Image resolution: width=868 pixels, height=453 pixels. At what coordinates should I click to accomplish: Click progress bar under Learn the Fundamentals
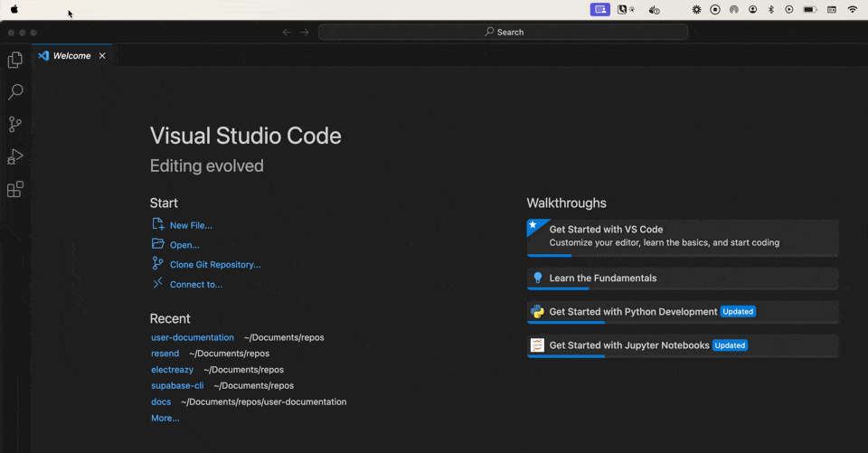click(683, 288)
